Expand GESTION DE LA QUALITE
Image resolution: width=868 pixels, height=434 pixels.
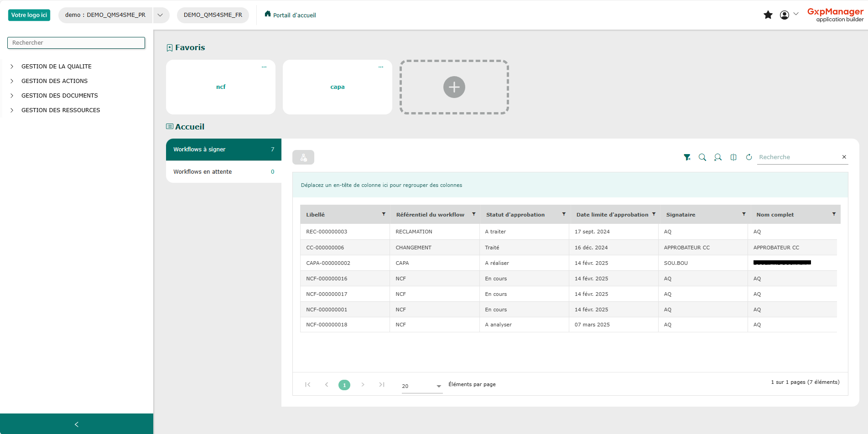12,67
